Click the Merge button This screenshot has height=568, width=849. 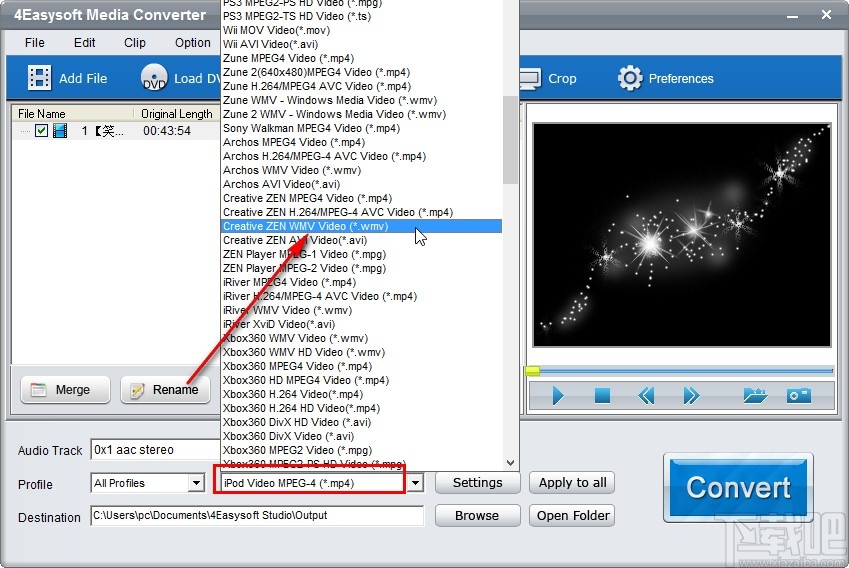(65, 390)
